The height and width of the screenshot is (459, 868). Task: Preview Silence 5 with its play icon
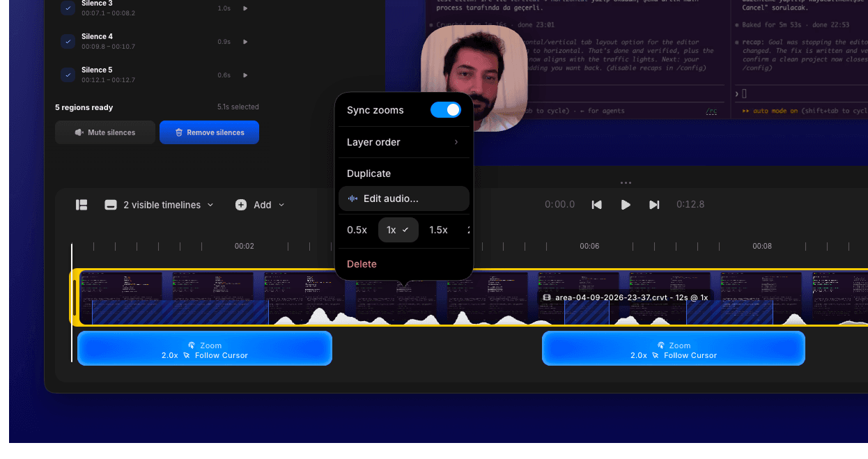pyautogui.click(x=245, y=75)
